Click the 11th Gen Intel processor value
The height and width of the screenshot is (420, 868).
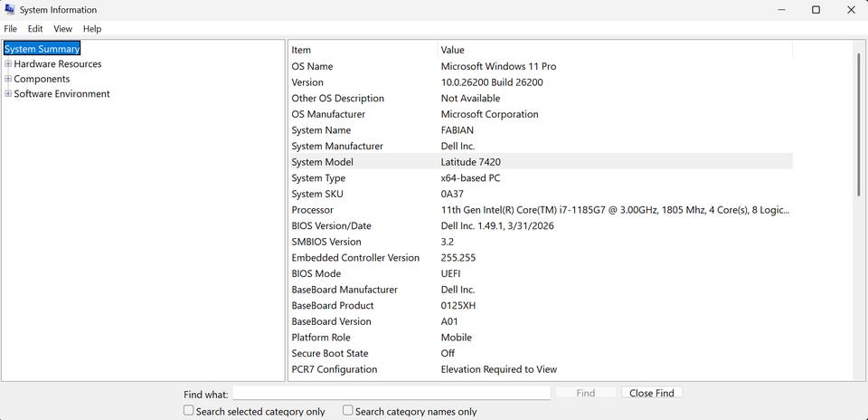(615, 210)
